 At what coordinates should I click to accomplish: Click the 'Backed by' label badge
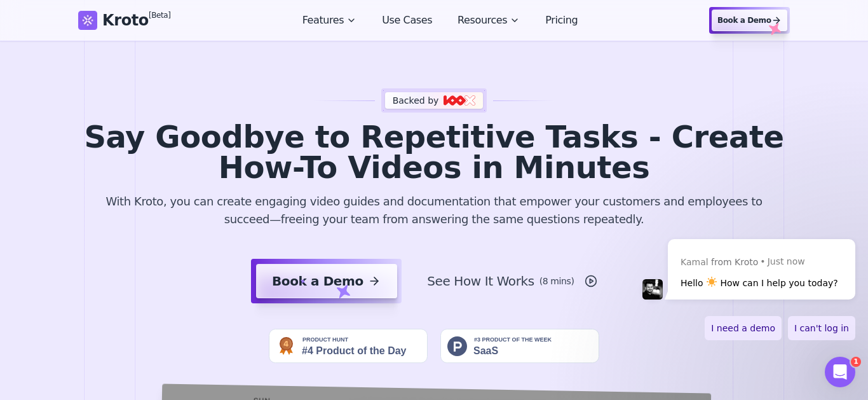point(434,100)
